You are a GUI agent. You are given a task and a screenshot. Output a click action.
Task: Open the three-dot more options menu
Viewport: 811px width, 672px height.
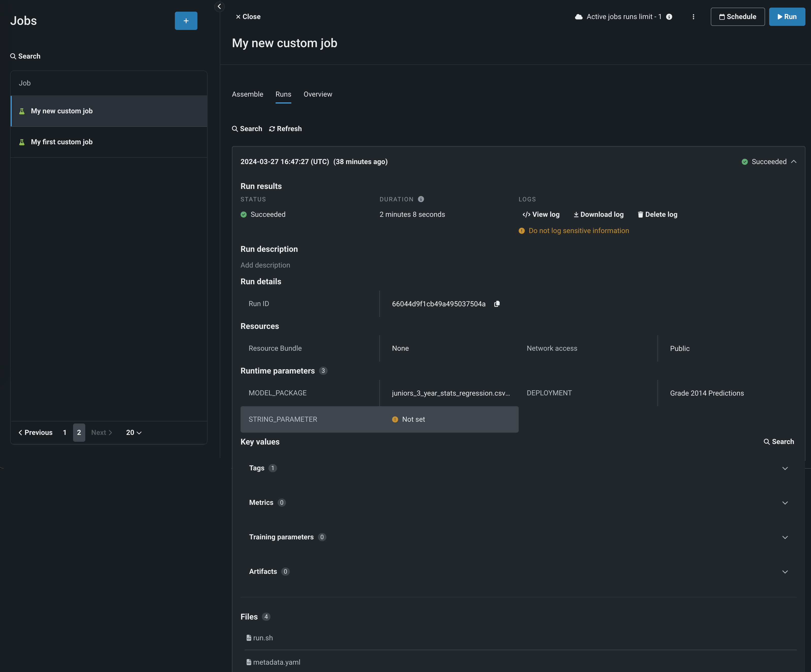click(x=693, y=16)
